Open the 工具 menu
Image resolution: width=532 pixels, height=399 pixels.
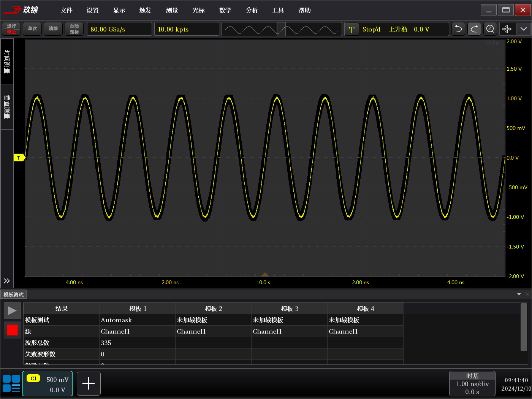[x=278, y=10]
